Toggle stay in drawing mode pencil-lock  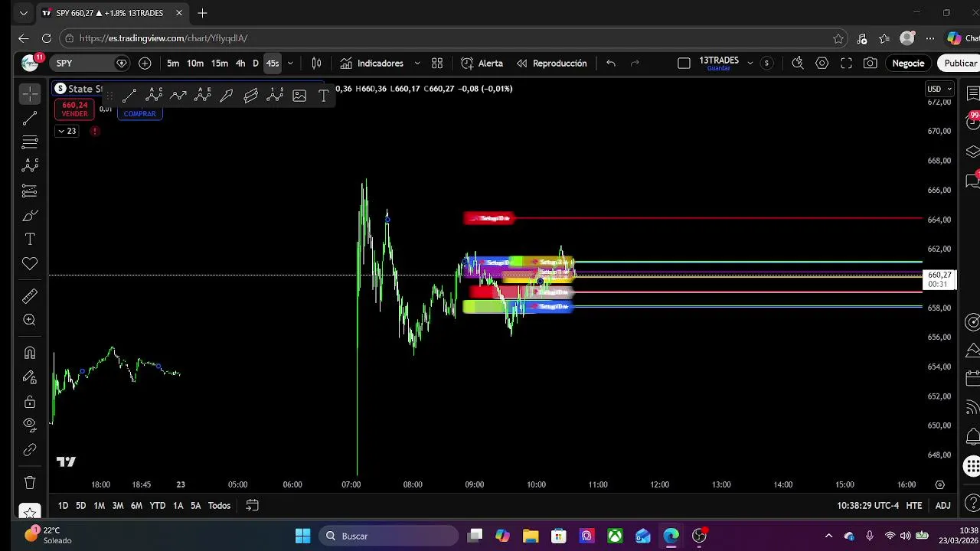(30, 377)
